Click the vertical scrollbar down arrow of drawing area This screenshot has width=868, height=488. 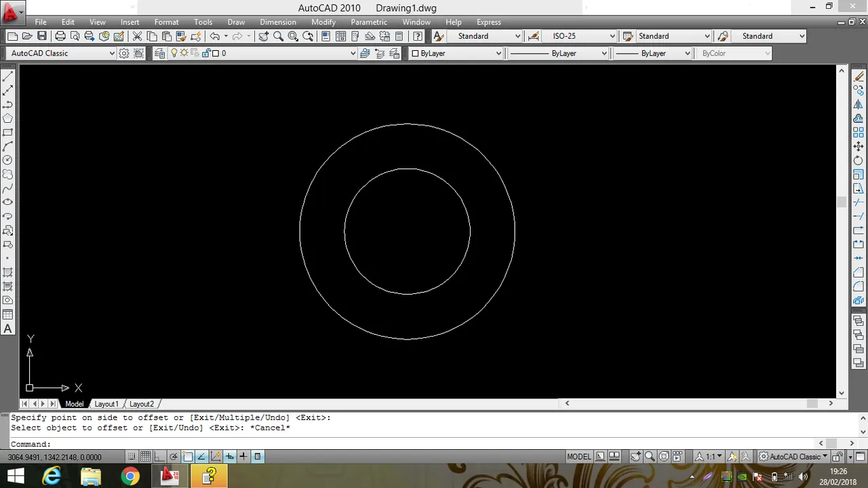click(x=842, y=393)
